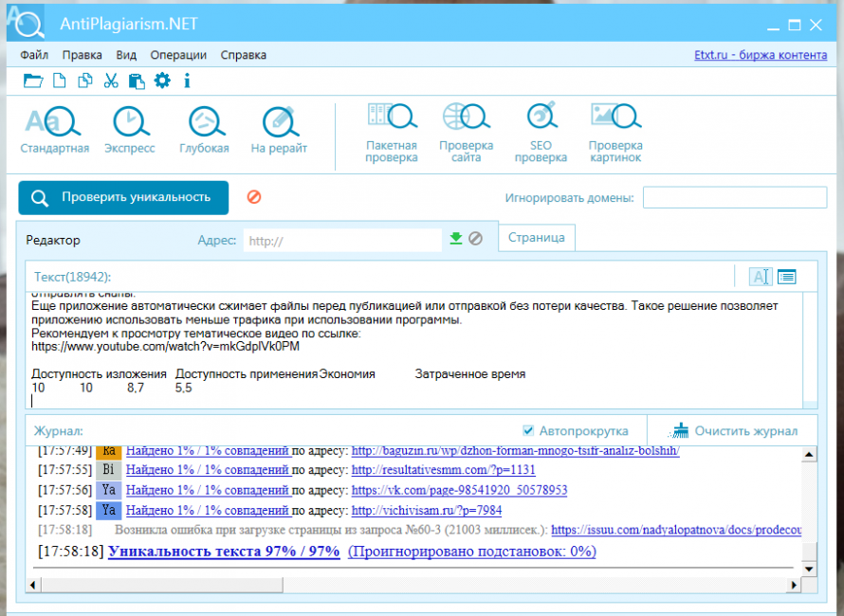Open the Правка menu
Image resolution: width=844 pixels, height=616 pixels.
pos(82,55)
